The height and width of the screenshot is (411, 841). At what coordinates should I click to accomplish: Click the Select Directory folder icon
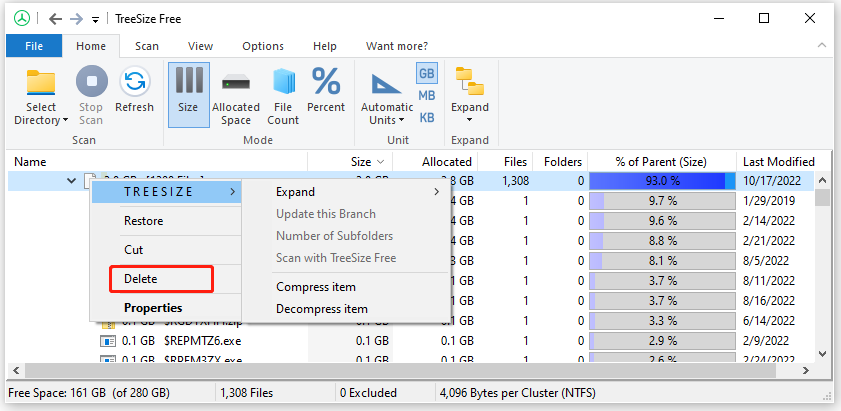(x=41, y=82)
